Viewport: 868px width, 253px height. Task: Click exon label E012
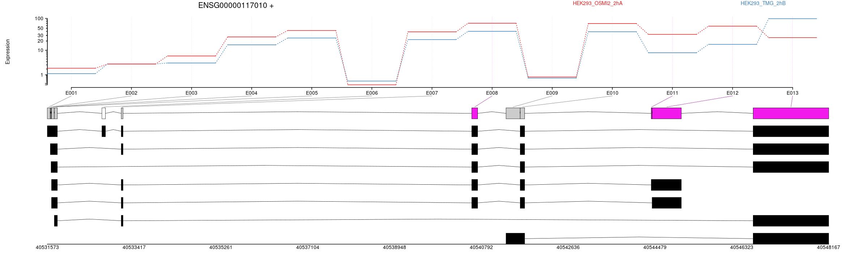pyautogui.click(x=732, y=93)
